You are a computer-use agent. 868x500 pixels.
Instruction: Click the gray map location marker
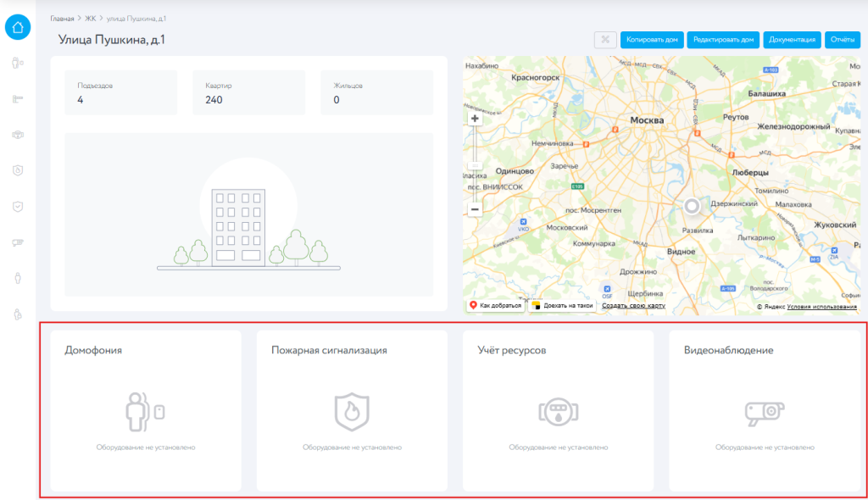(x=692, y=206)
